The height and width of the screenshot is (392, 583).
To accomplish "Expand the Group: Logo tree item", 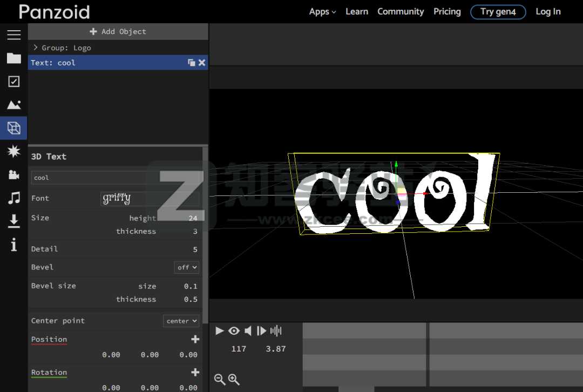I will (35, 48).
